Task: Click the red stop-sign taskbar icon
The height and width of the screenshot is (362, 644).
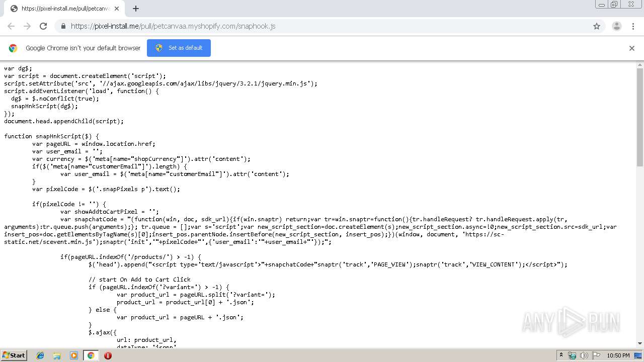Action: (x=108, y=355)
